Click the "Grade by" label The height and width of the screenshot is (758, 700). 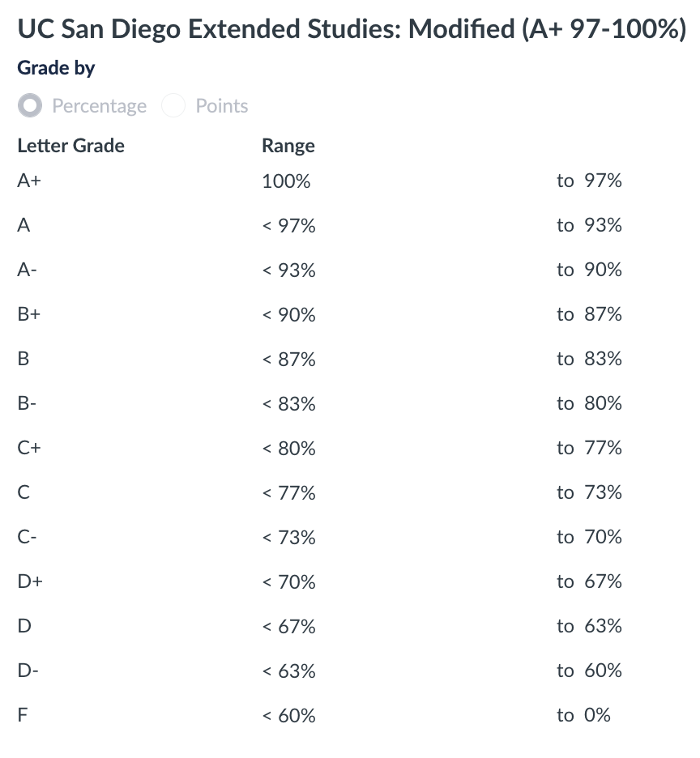(x=56, y=69)
